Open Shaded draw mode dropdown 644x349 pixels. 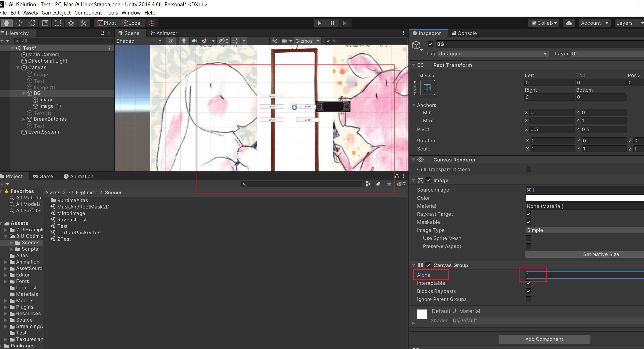click(x=139, y=41)
